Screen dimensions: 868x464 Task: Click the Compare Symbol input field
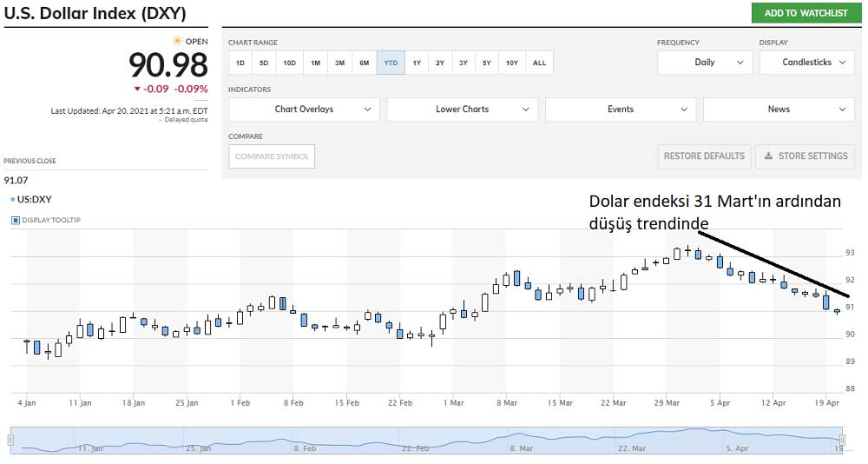(x=272, y=156)
